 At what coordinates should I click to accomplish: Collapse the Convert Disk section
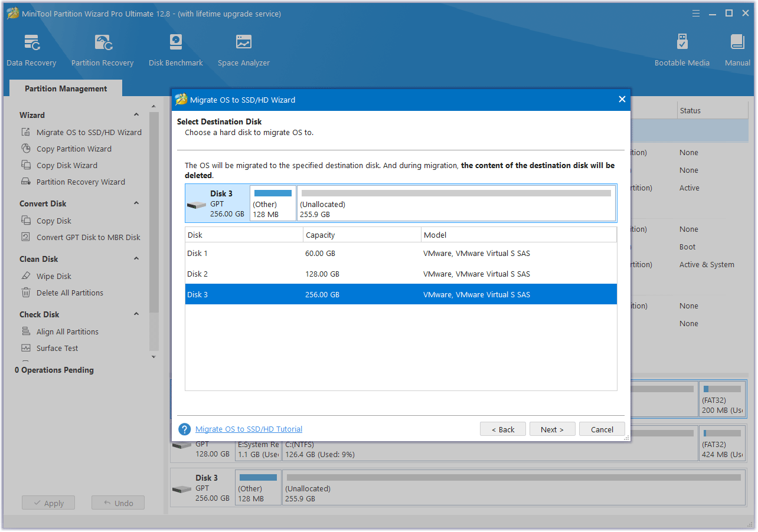pyautogui.click(x=136, y=203)
